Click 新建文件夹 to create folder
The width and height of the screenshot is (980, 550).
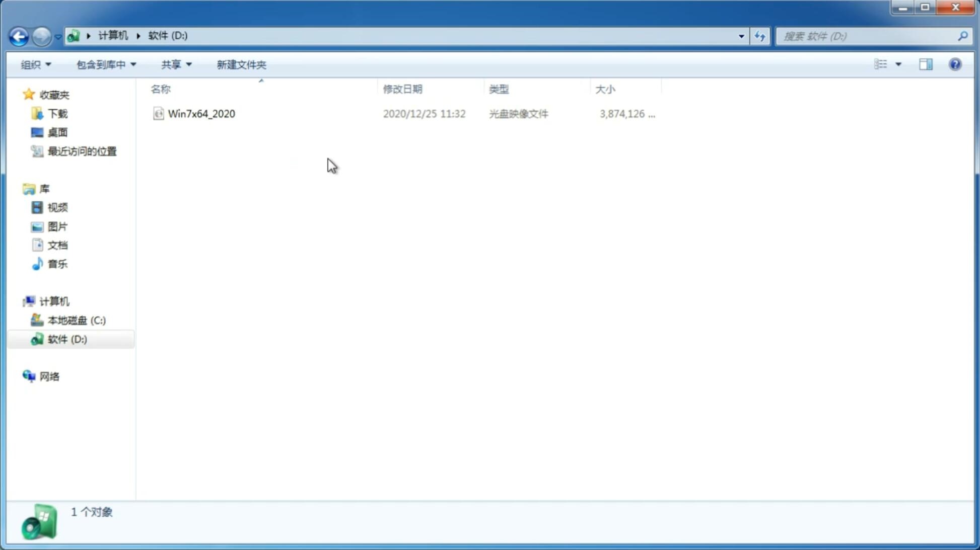[x=240, y=64]
